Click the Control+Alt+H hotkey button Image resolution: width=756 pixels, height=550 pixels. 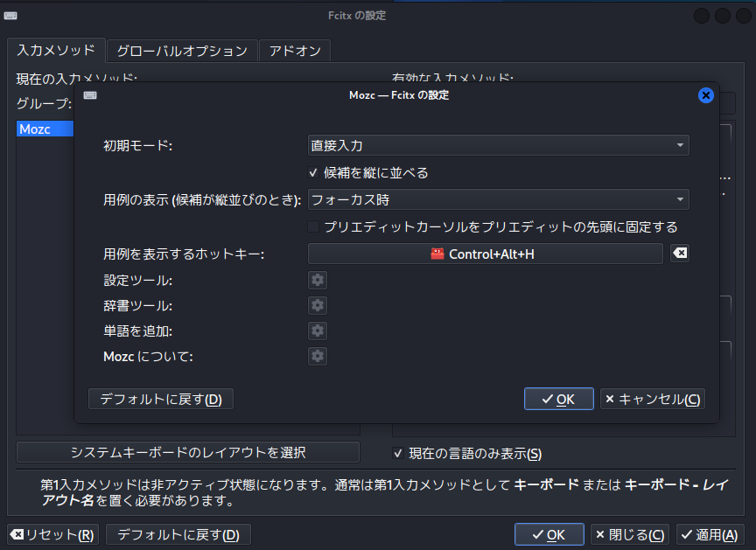[x=486, y=254]
